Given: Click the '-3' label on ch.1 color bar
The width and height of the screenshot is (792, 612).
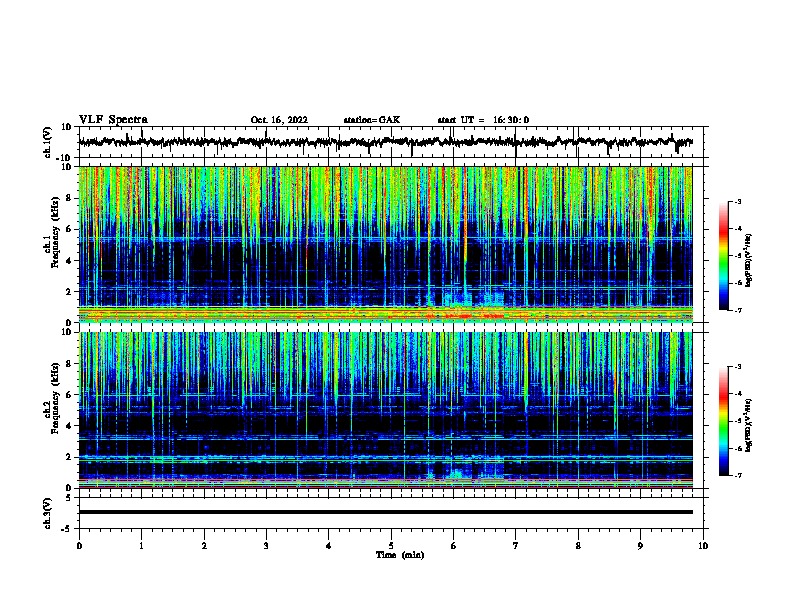Looking at the screenshot, I should pyautogui.click(x=738, y=202).
